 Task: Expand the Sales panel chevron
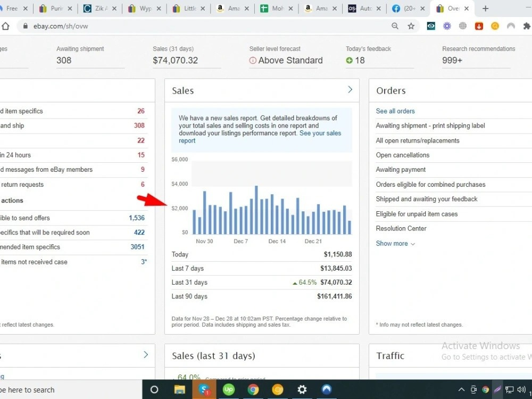click(350, 89)
